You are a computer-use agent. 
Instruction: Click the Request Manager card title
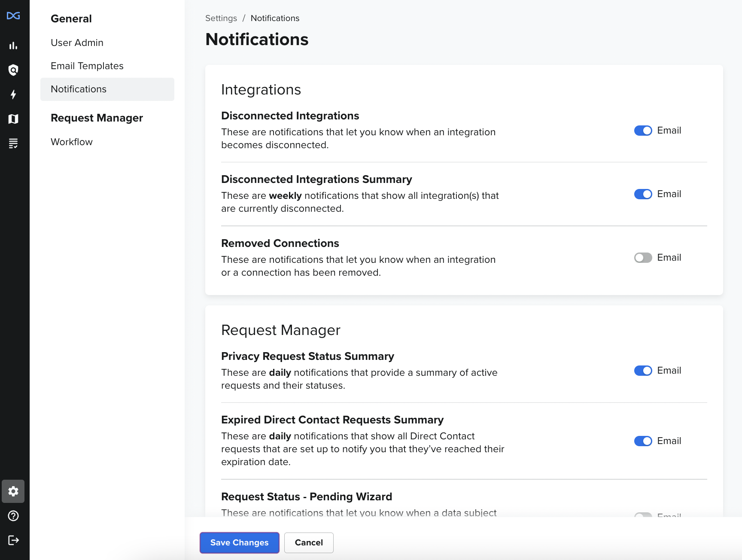(281, 330)
